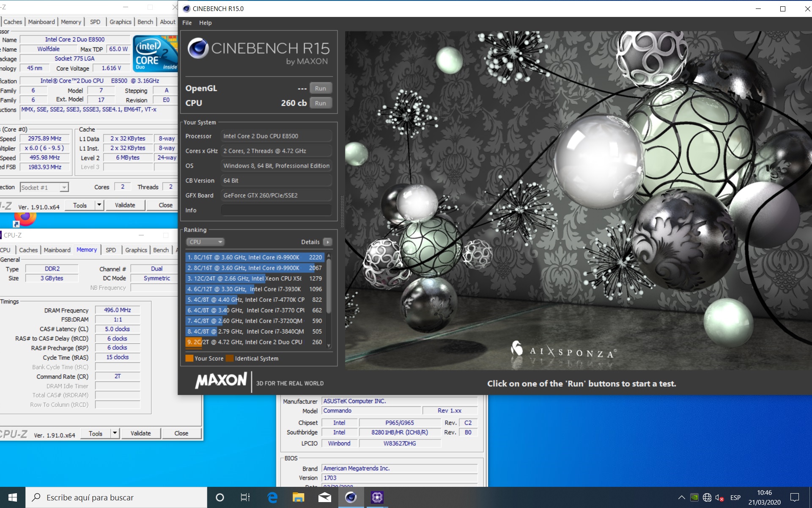Click Tools button in lower CPU-Z
This screenshot has height=508, width=812.
coord(96,433)
